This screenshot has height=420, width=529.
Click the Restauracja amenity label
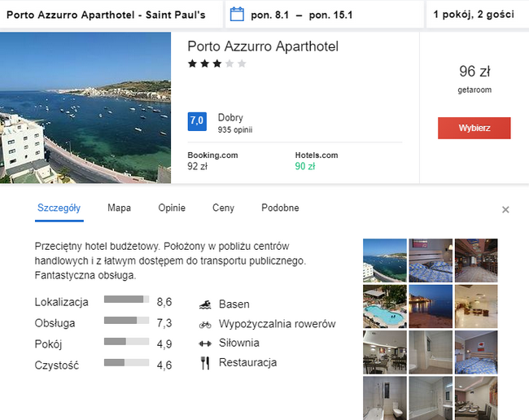click(248, 363)
